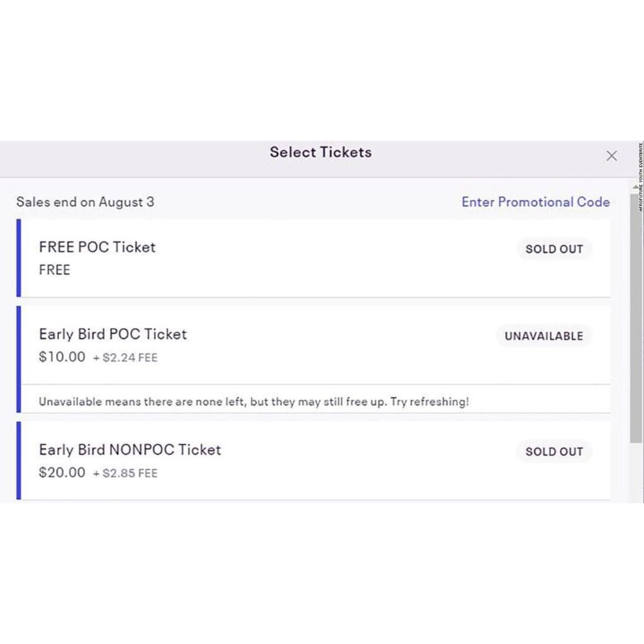Select the Early Bird NONPOC Ticket title
Screen dimensions: 644x644
pyautogui.click(x=130, y=450)
